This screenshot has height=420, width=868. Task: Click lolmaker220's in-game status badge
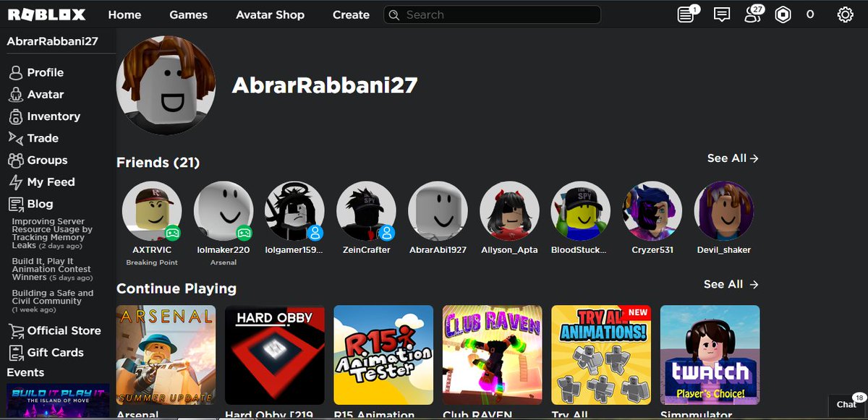click(244, 233)
